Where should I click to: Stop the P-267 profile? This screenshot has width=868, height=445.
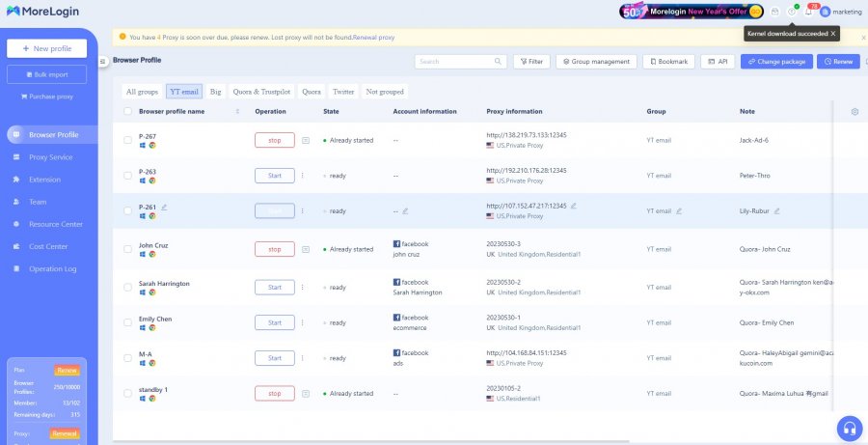click(275, 140)
